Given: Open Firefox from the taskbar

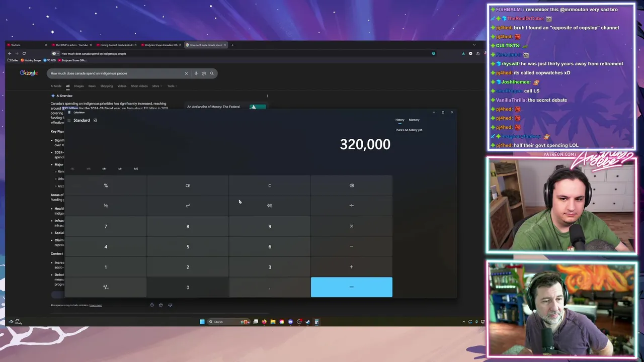Looking at the screenshot, I should tap(264, 322).
